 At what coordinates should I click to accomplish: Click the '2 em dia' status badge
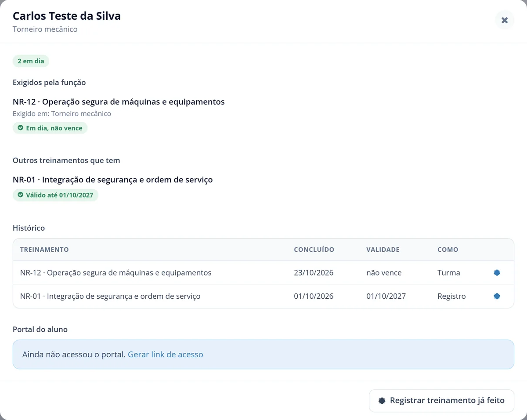(x=31, y=61)
